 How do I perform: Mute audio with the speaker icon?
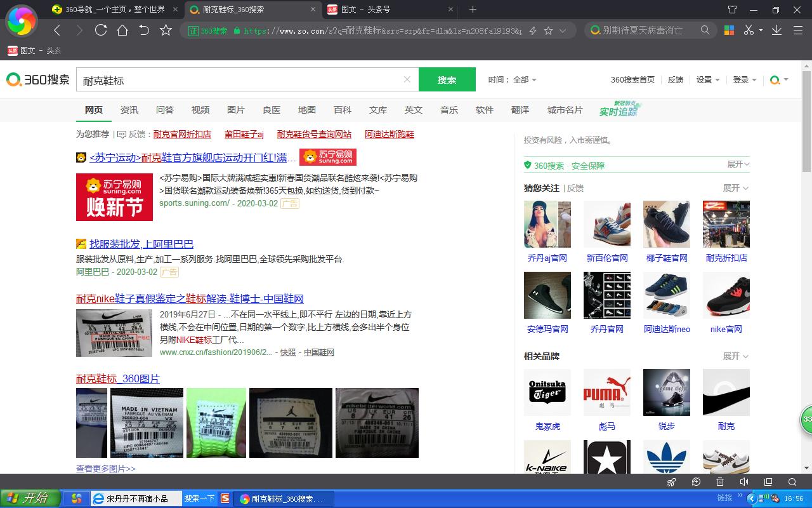click(x=743, y=481)
